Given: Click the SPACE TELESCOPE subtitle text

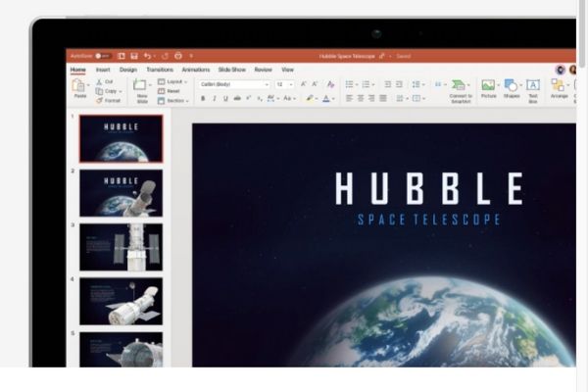Looking at the screenshot, I should pyautogui.click(x=428, y=220).
